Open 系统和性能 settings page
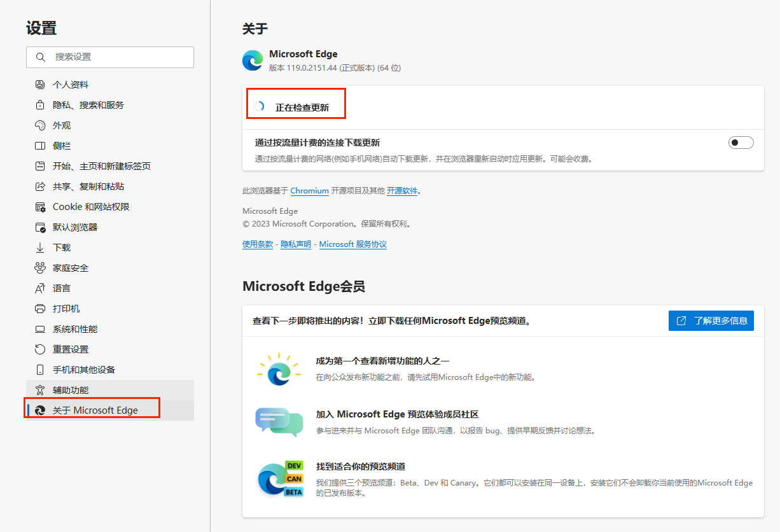 click(x=75, y=329)
